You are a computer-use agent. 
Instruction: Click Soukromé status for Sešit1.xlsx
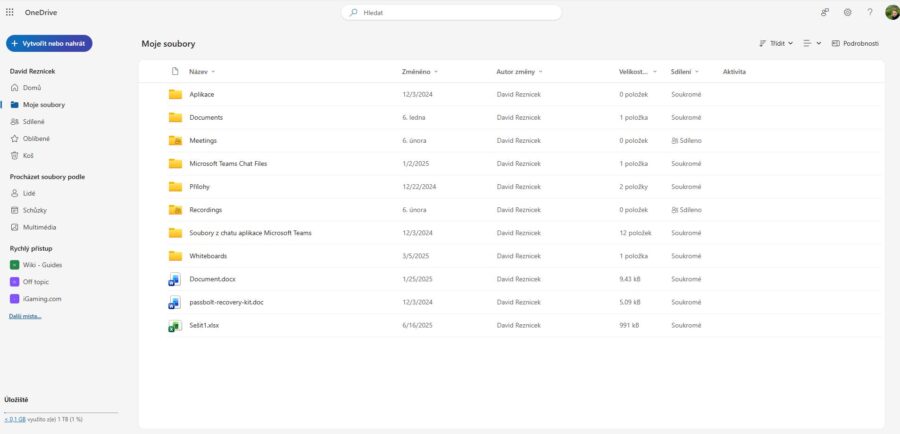click(686, 325)
